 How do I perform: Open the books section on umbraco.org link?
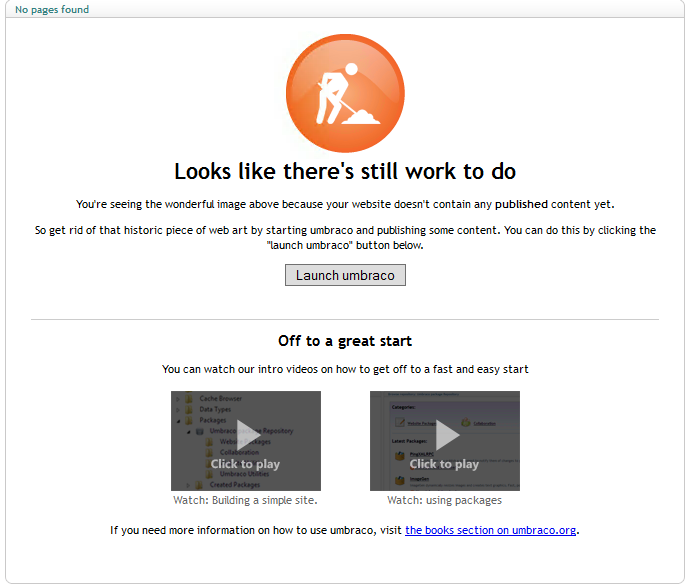point(490,530)
